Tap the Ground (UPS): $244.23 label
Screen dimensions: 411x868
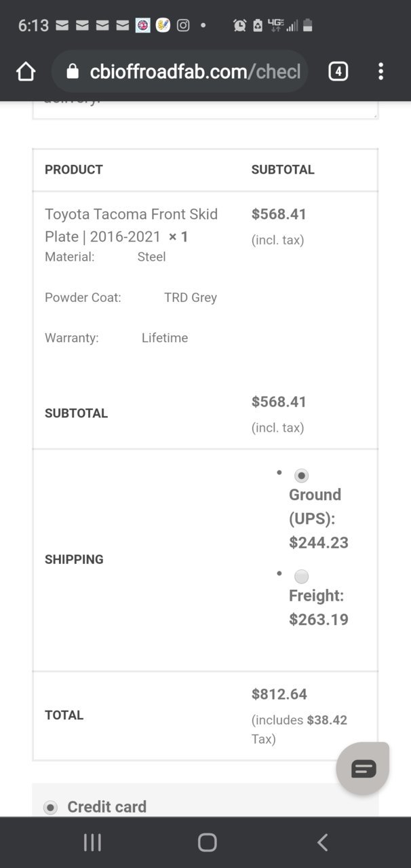(319, 518)
